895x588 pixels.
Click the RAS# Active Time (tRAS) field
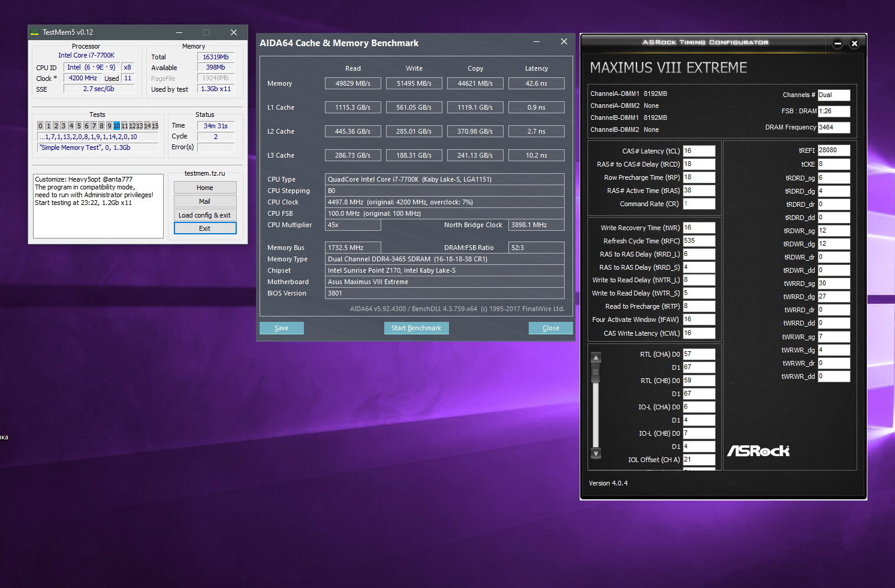point(699,191)
